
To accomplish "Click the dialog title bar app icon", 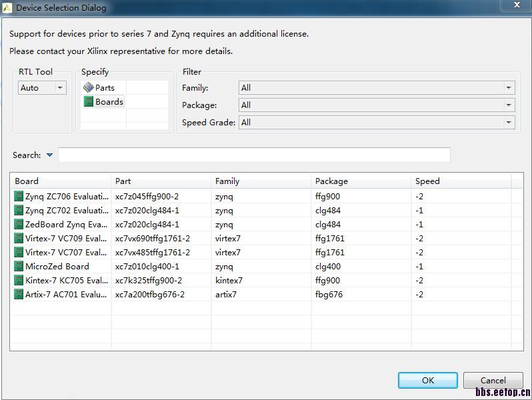I will 7,7.
